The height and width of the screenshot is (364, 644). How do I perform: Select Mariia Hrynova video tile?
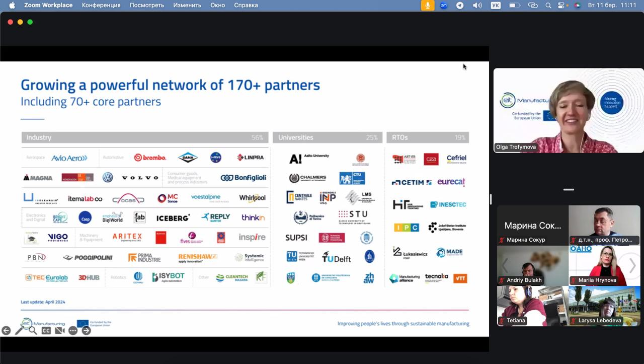pos(604,265)
